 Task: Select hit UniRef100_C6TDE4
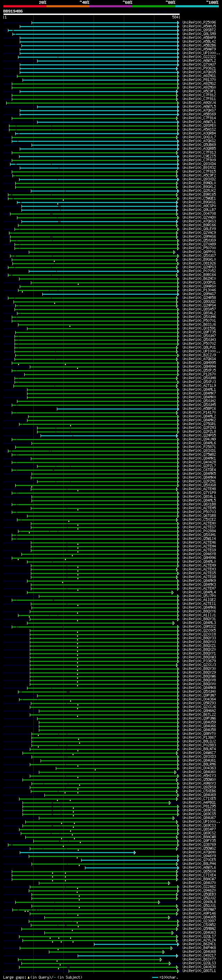(199, 470)
